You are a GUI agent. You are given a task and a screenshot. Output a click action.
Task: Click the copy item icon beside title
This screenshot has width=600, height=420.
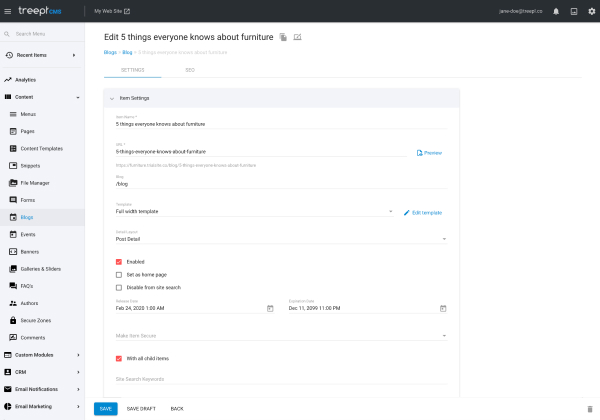click(283, 37)
